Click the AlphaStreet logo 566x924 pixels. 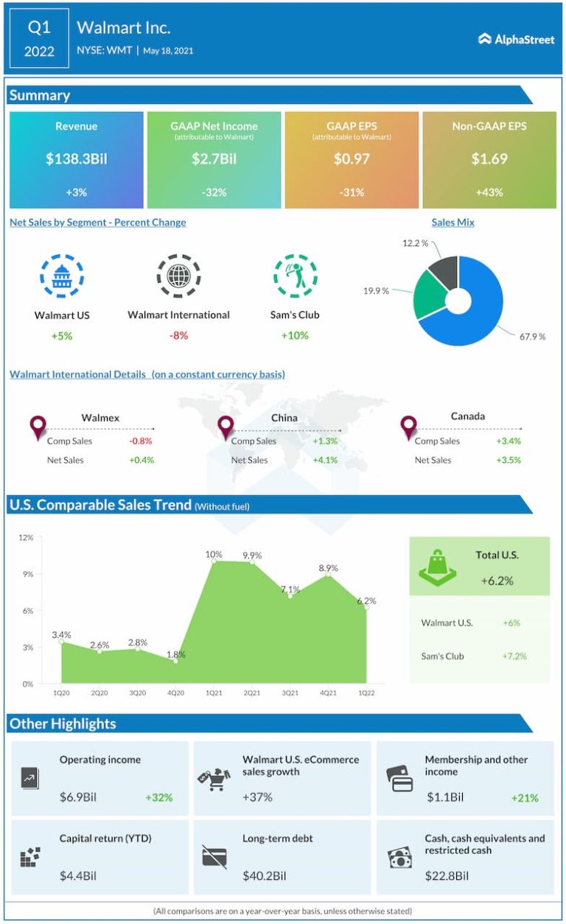click(516, 39)
